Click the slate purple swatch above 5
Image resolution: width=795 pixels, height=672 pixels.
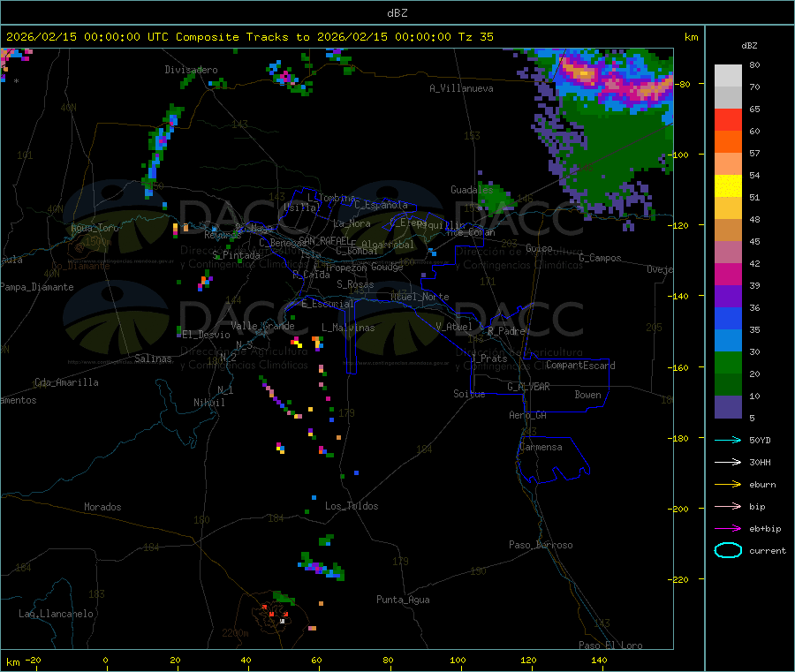728,407
